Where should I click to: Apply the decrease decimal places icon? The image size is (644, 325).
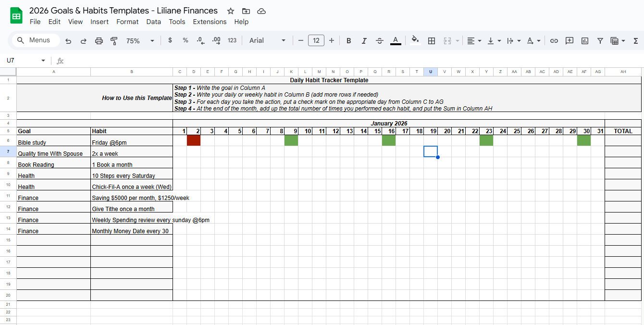coord(200,40)
